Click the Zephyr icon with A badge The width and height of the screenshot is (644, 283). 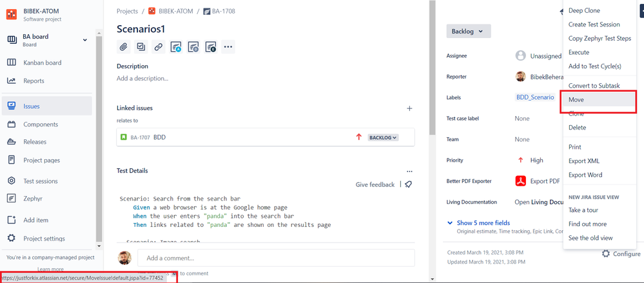(x=176, y=47)
